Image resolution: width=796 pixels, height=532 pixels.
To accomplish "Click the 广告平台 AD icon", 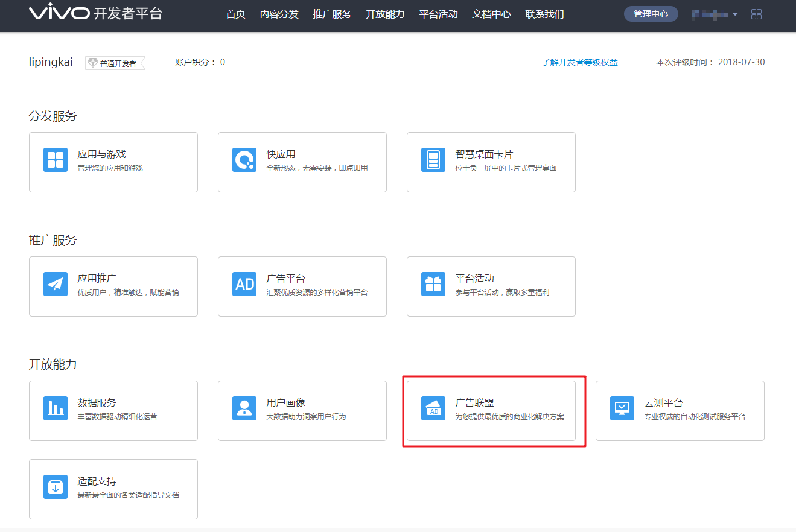I will pos(244,284).
